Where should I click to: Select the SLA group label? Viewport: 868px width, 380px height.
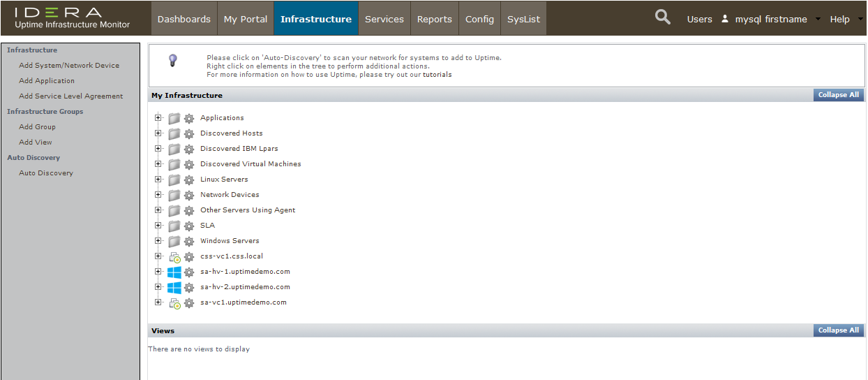click(208, 226)
